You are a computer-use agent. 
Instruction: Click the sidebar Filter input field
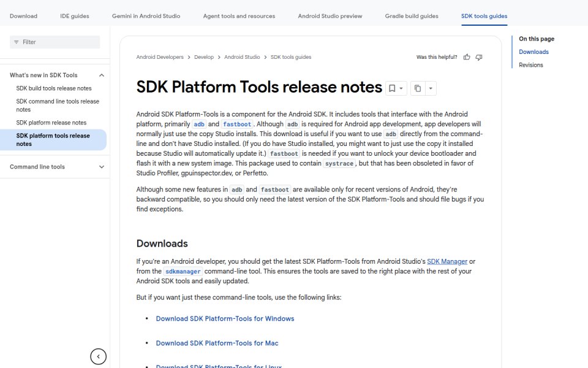tap(55, 42)
